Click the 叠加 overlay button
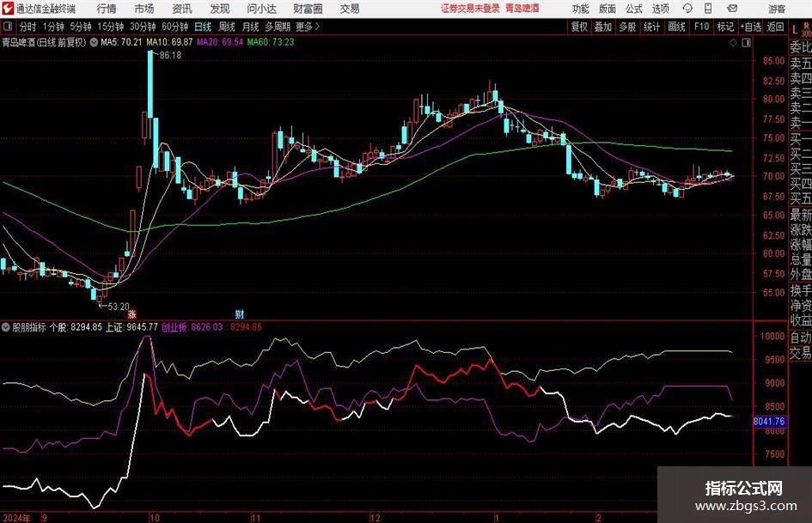The height and width of the screenshot is (523, 812). 603,27
